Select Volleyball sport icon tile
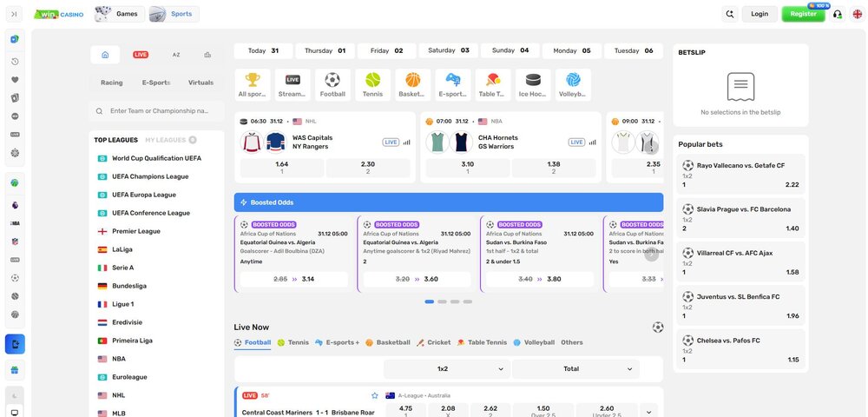Viewport: 868px width, 417px height. click(573, 85)
